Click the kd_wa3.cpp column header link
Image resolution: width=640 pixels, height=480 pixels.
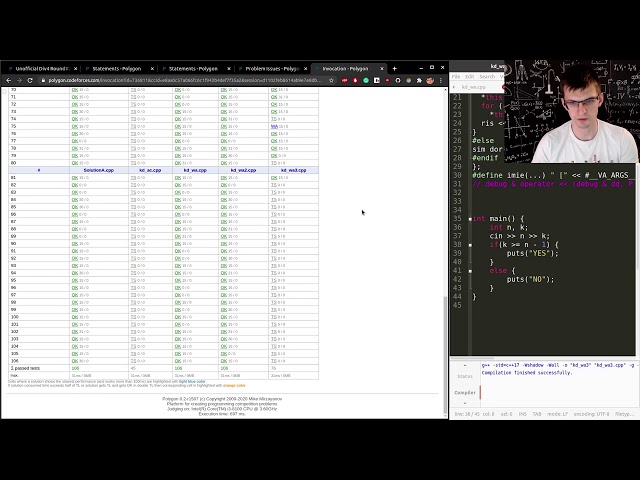pyautogui.click(x=293, y=170)
